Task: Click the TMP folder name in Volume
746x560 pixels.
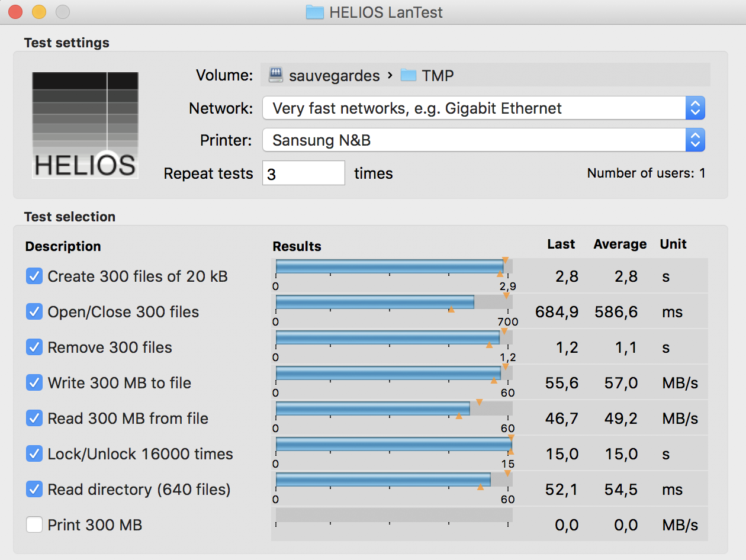Action: 438,76
